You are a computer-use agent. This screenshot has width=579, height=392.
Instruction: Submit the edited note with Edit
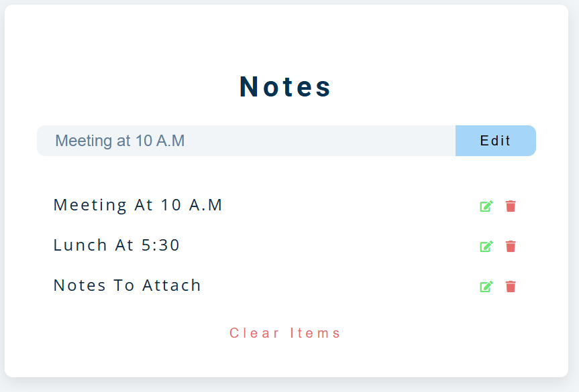495,141
